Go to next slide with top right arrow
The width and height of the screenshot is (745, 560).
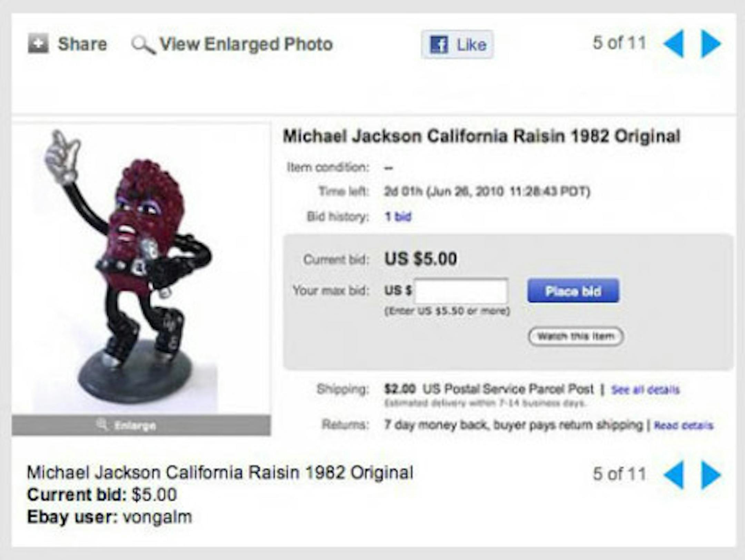[x=711, y=43]
